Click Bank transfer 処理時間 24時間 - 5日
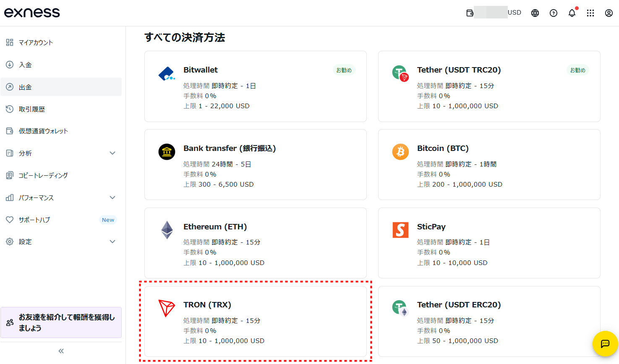The height and width of the screenshot is (364, 619). click(x=217, y=164)
